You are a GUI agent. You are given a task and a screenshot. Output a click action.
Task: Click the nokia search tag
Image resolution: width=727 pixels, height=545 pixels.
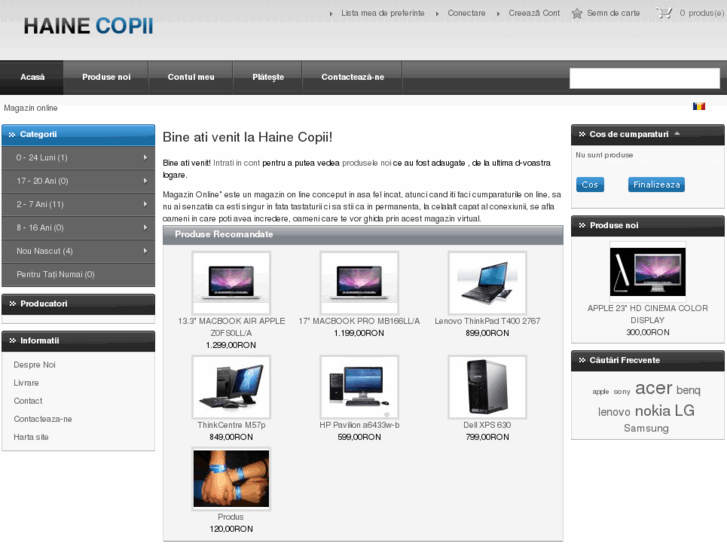(652, 410)
